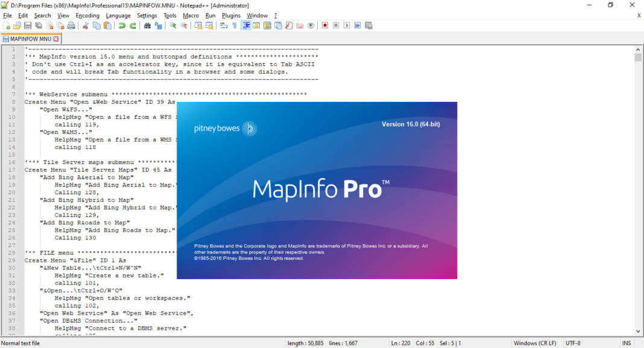
Task: Click the vertical scrollbar down arrow
Action: tap(638, 332)
